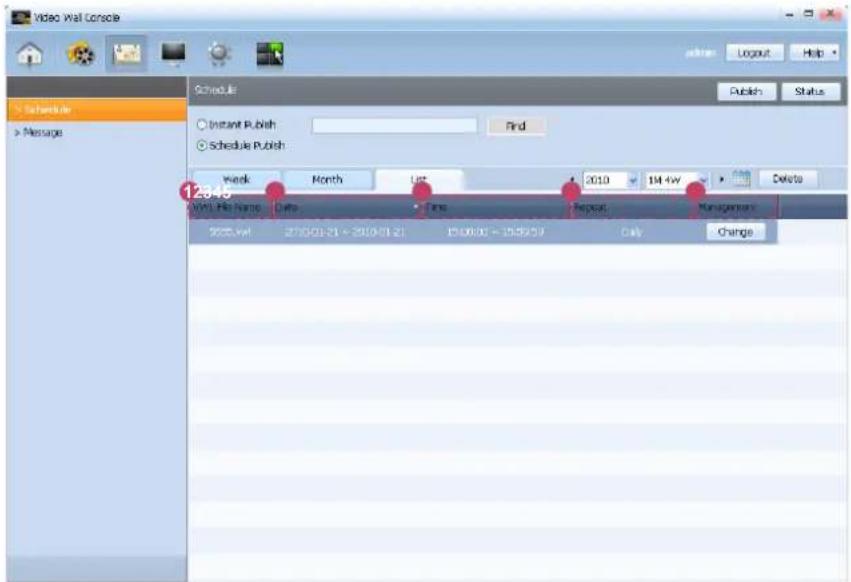851x582 pixels.
Task: Click Change button in schedule row
Action: (735, 232)
